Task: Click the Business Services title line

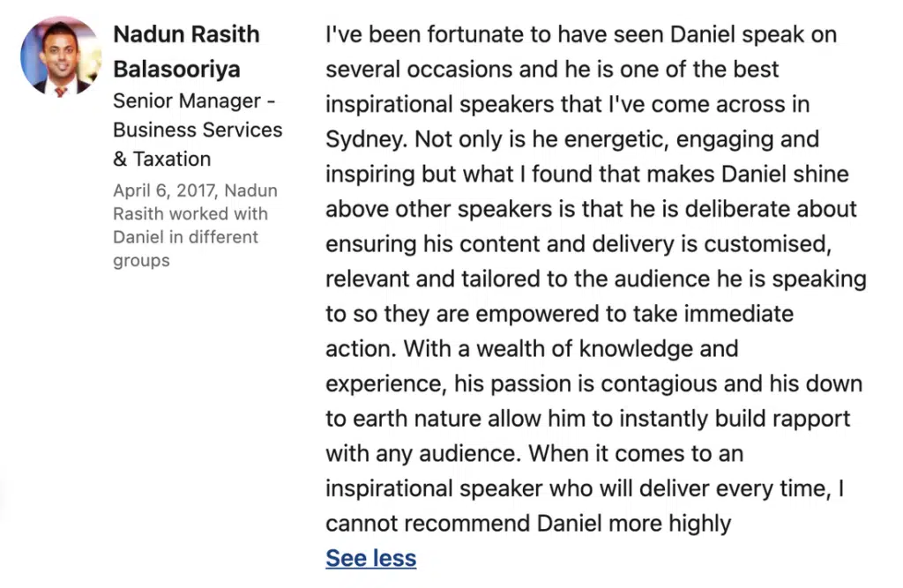Action: [x=198, y=130]
